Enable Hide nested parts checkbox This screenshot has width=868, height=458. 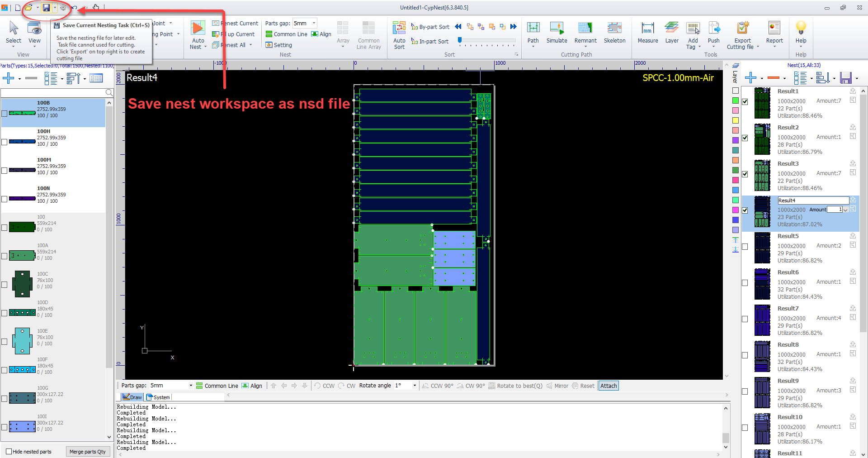(9, 451)
